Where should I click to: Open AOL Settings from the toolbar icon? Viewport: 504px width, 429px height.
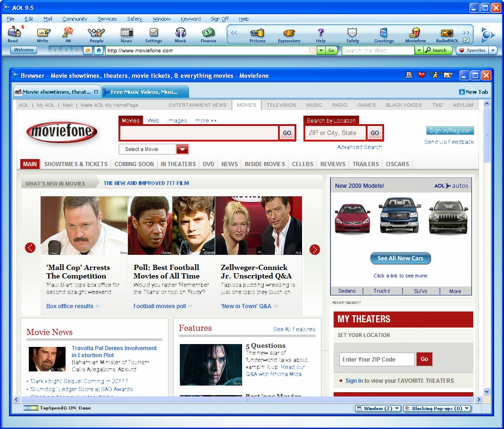pos(153,34)
